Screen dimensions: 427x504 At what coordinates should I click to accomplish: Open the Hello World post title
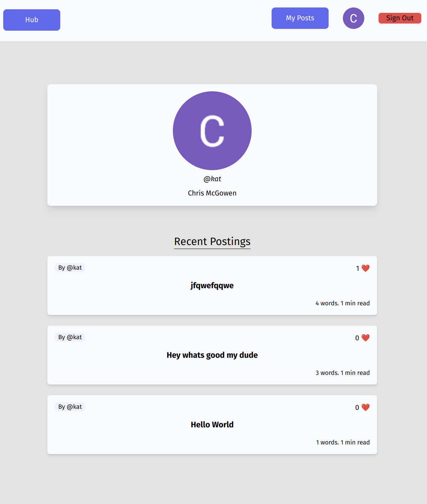click(x=212, y=425)
